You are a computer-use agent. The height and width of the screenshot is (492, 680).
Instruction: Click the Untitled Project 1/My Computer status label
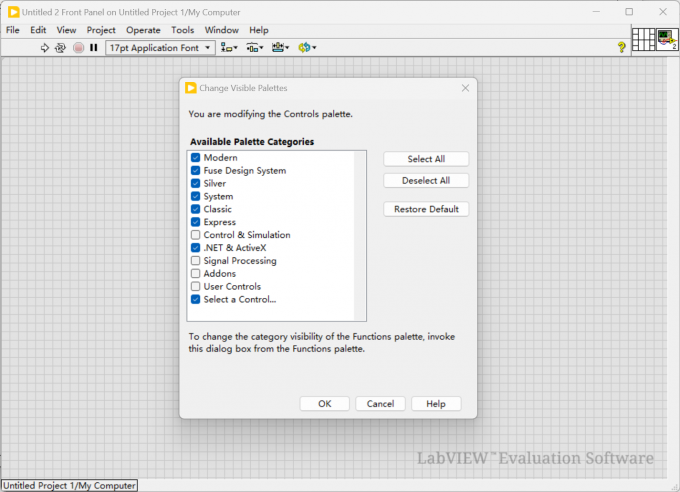click(69, 485)
